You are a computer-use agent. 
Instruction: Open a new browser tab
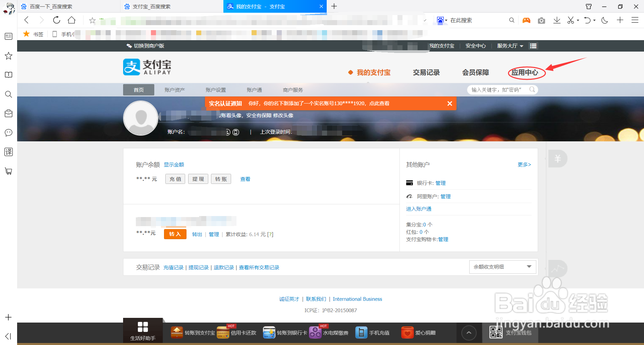click(334, 6)
